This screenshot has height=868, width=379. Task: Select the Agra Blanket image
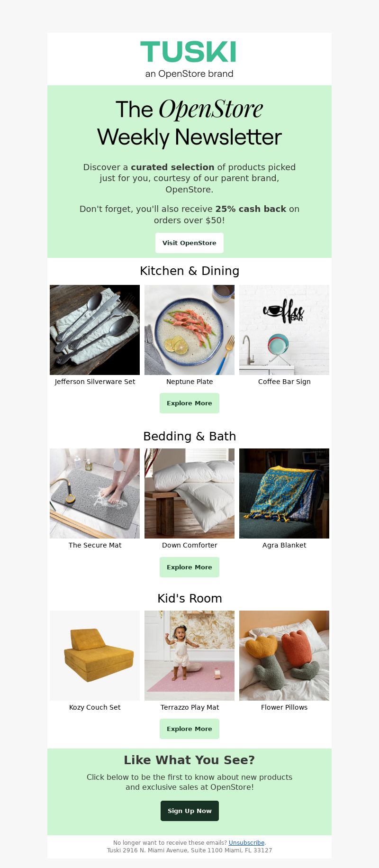click(x=284, y=493)
